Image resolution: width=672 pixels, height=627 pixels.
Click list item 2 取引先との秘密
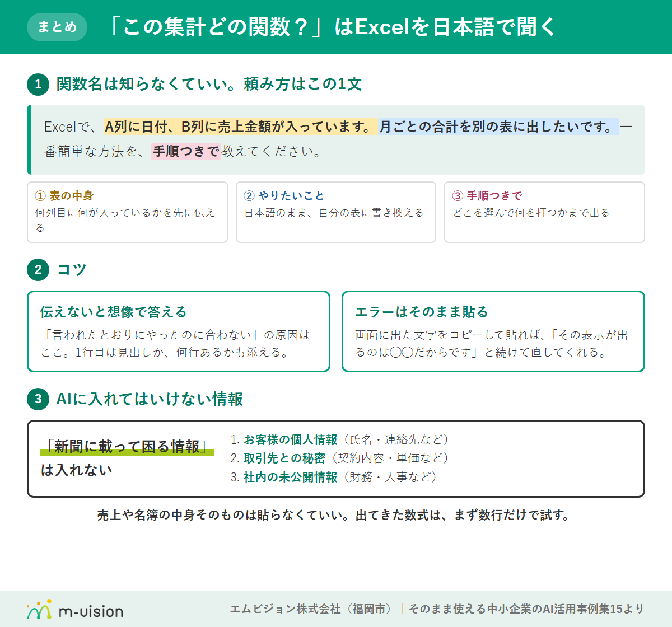[339, 458]
